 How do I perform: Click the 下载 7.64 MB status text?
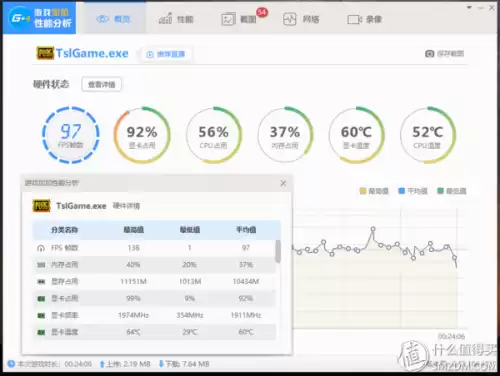187,364
